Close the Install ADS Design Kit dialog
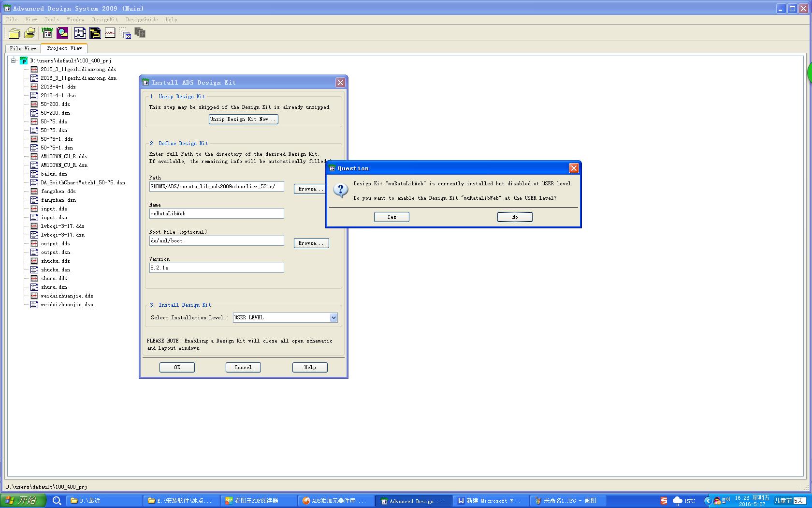 point(340,83)
